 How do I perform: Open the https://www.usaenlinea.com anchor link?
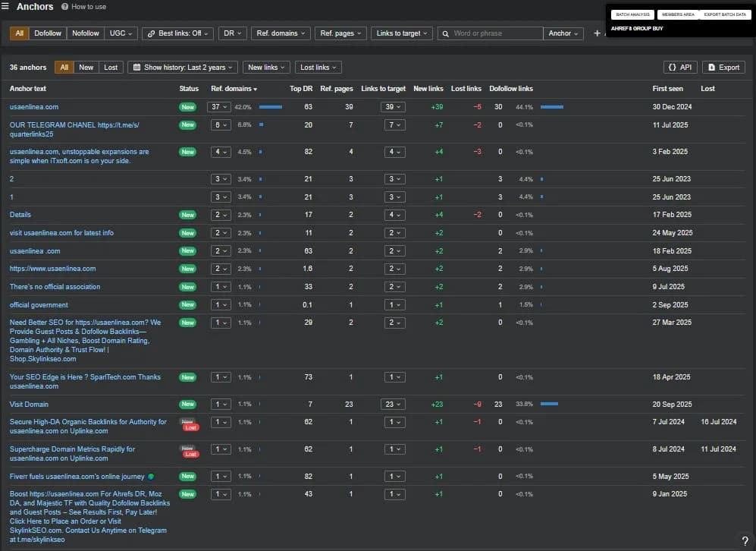(x=52, y=269)
